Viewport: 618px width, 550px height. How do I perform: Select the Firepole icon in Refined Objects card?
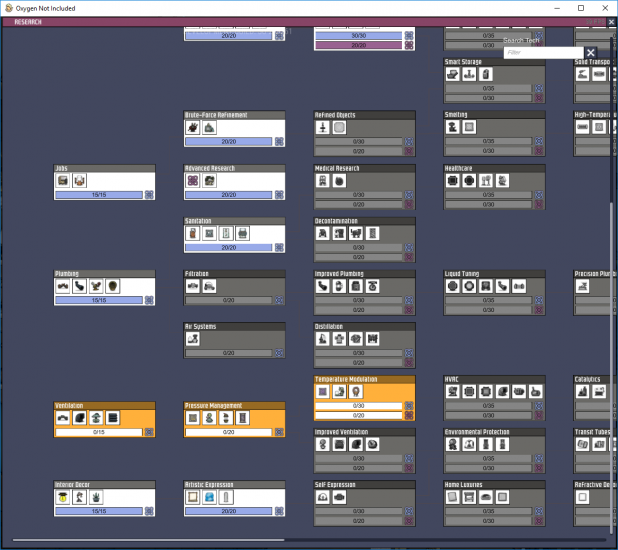tap(323, 128)
